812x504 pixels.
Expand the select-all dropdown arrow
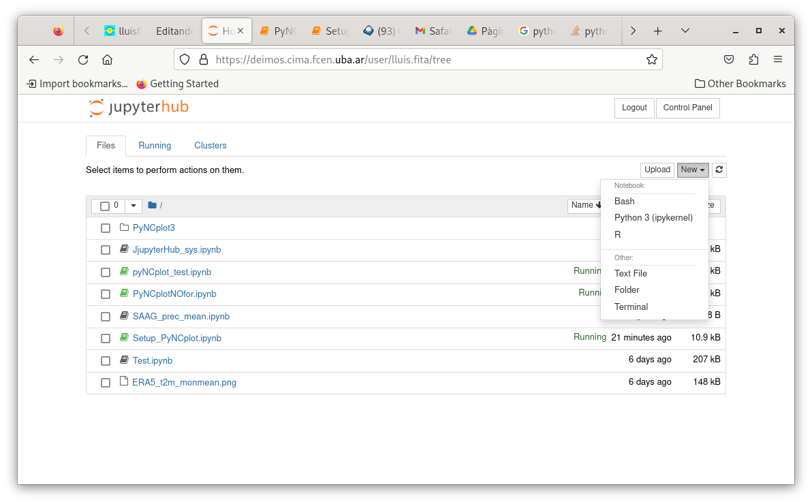point(134,206)
